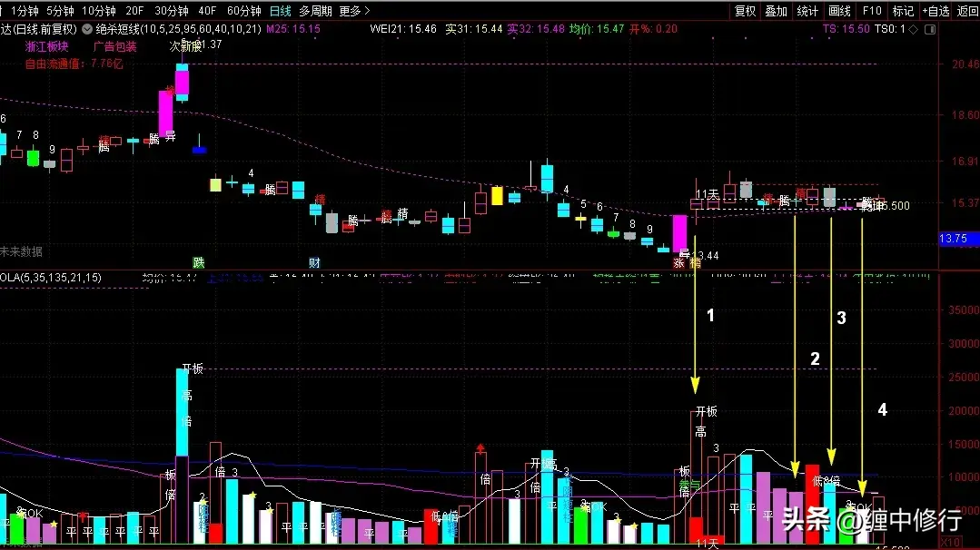
Task: Add stock via +自选 button
Action: coord(935,11)
